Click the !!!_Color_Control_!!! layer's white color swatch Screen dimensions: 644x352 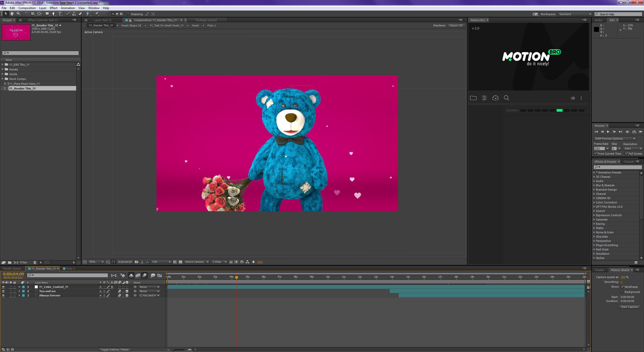coord(36,287)
